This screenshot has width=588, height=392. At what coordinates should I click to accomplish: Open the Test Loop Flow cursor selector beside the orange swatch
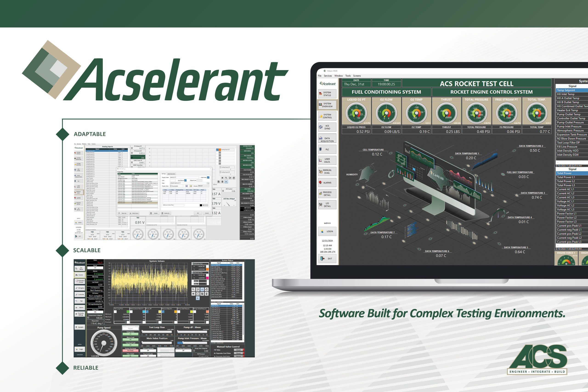[x=200, y=264]
